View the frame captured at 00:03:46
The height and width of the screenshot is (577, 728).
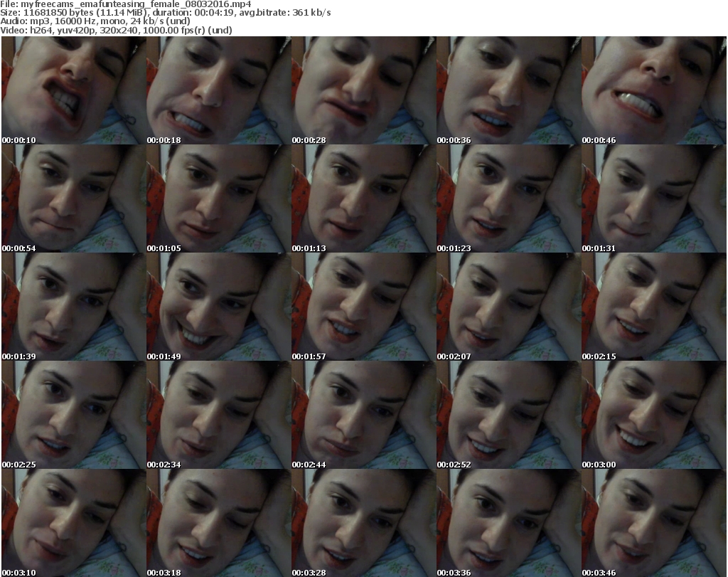point(654,523)
